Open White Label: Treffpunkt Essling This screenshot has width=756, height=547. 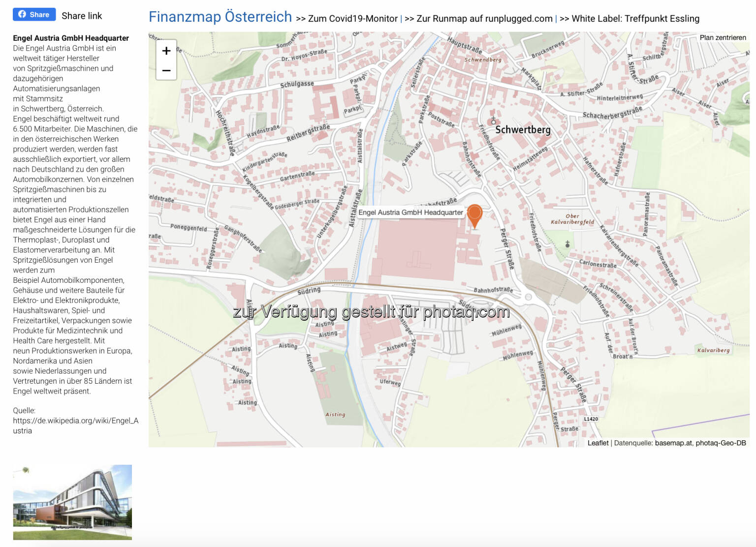click(635, 19)
